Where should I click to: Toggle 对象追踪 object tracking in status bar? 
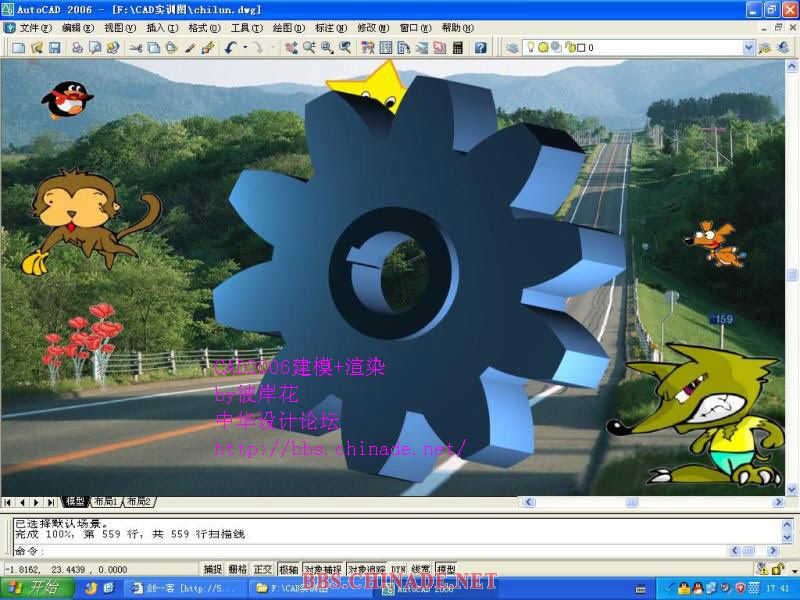click(x=366, y=569)
